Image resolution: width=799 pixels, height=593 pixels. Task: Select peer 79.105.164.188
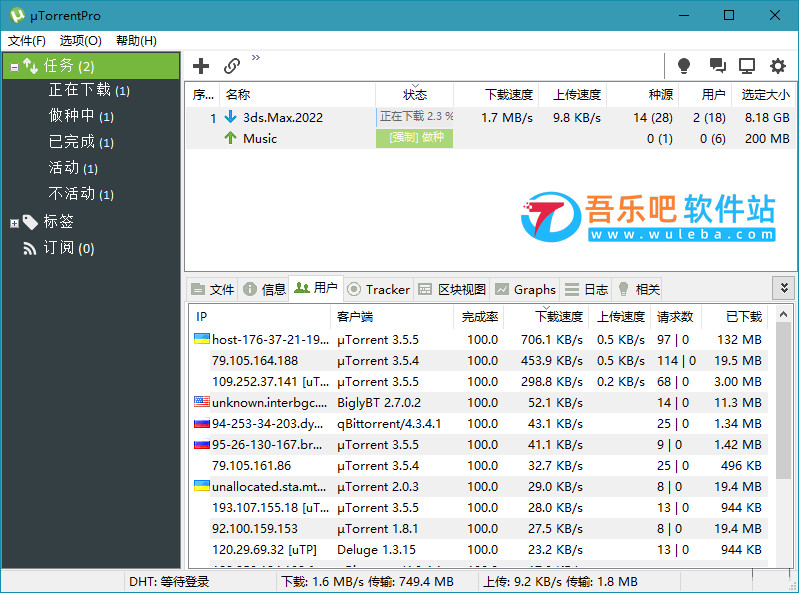coord(479,361)
